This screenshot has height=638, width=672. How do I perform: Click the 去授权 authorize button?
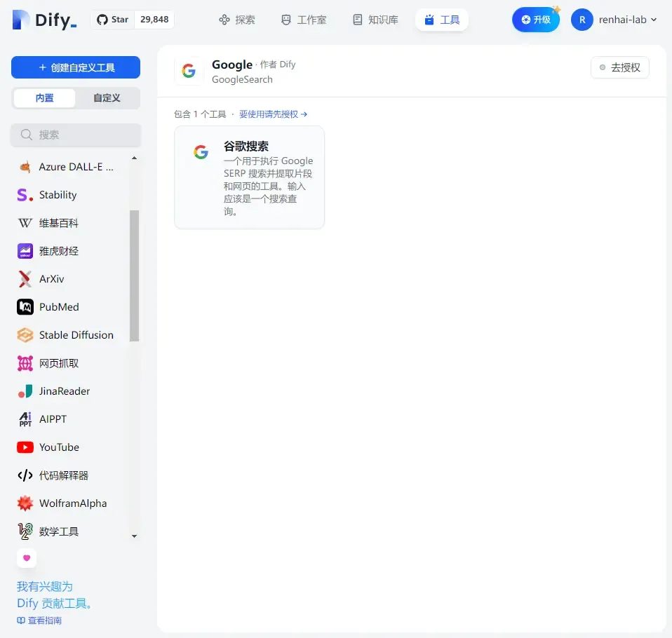[x=619, y=67]
